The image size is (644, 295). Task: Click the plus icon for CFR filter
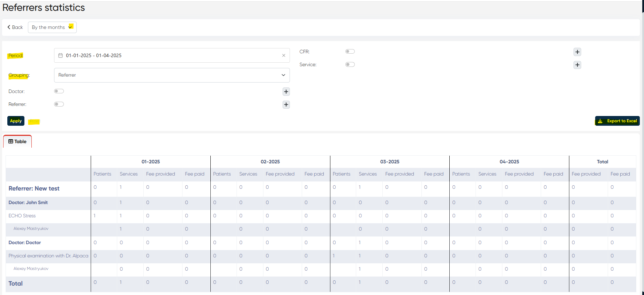coord(577,52)
